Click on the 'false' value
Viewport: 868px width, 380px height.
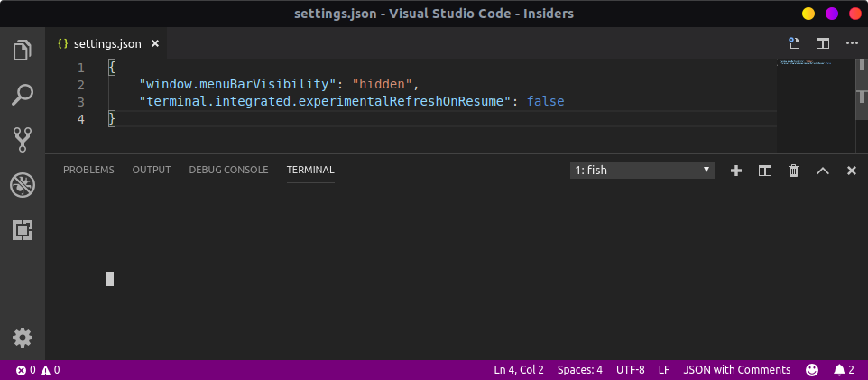545,102
